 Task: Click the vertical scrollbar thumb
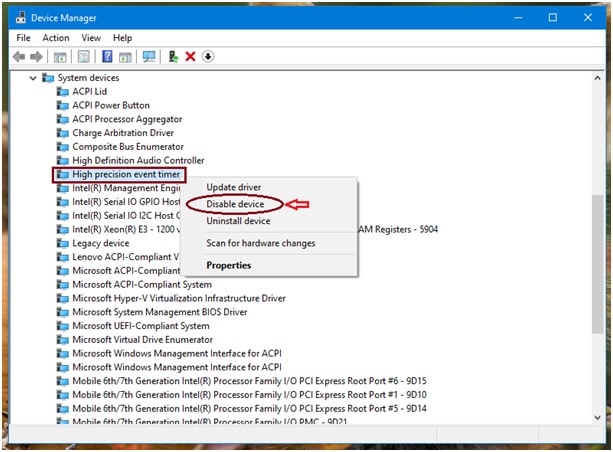tap(597, 264)
